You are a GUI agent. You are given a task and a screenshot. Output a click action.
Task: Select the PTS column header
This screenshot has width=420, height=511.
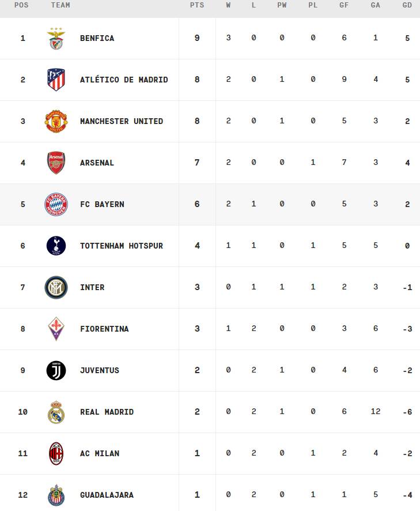pyautogui.click(x=197, y=5)
